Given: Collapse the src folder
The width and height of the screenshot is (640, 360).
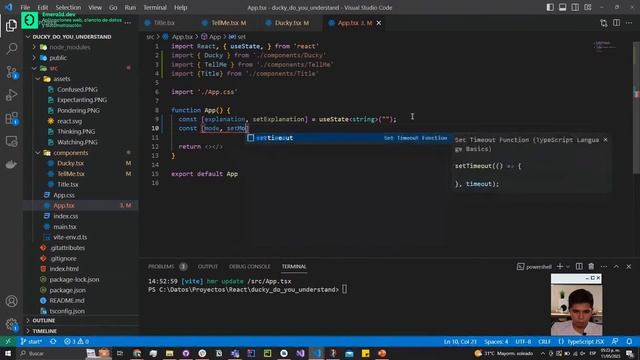Looking at the screenshot, I should click(34, 68).
